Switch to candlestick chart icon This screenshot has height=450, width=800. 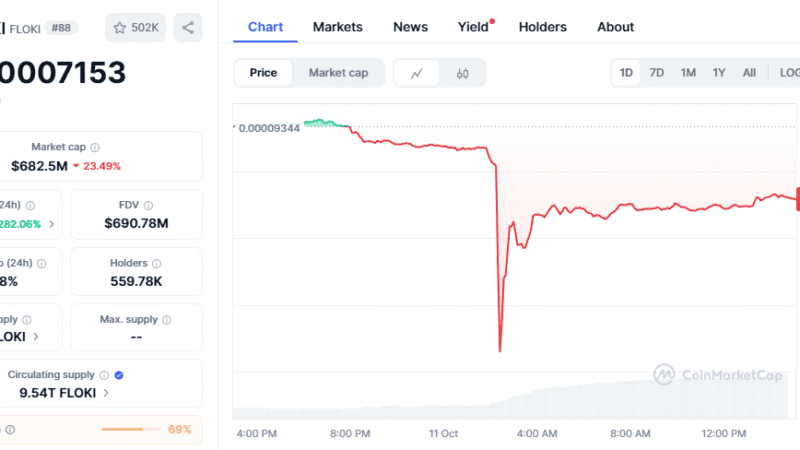point(463,73)
